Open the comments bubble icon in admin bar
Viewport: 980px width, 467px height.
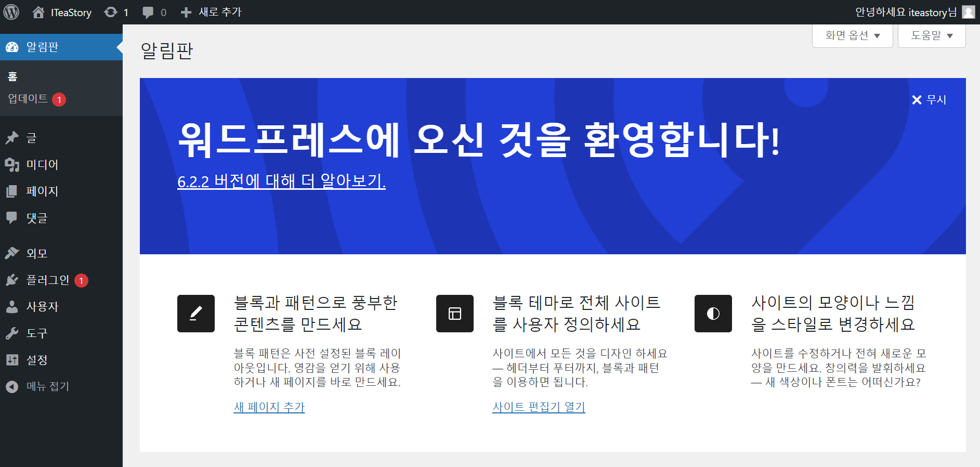[148, 12]
